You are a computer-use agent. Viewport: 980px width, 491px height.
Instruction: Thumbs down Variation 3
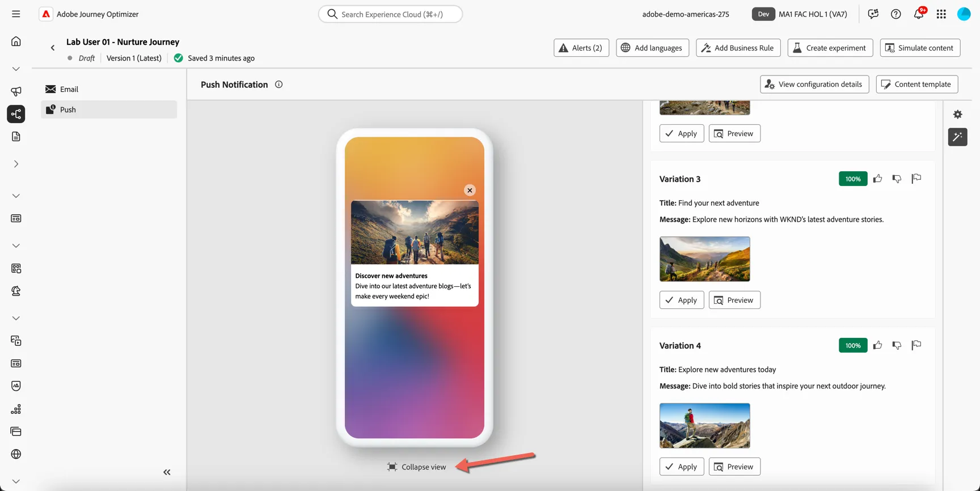[897, 179]
